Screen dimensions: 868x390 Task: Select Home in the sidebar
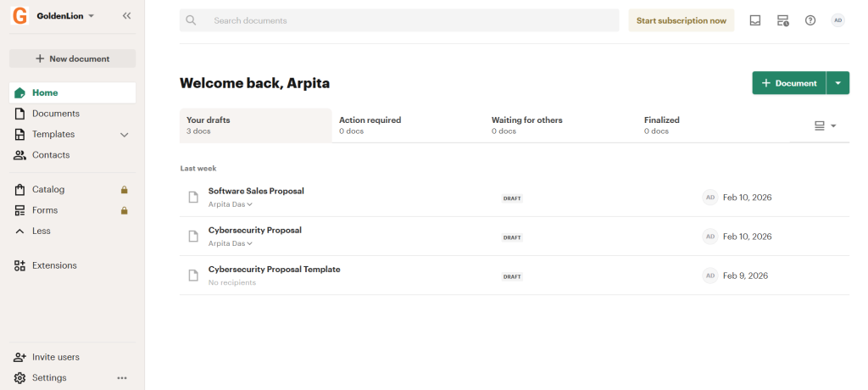(73, 92)
